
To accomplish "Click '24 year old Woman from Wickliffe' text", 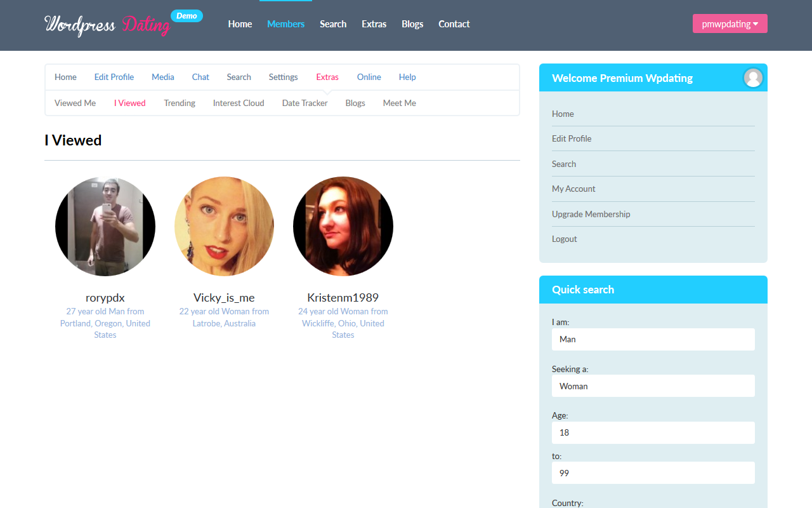I will tap(343, 323).
